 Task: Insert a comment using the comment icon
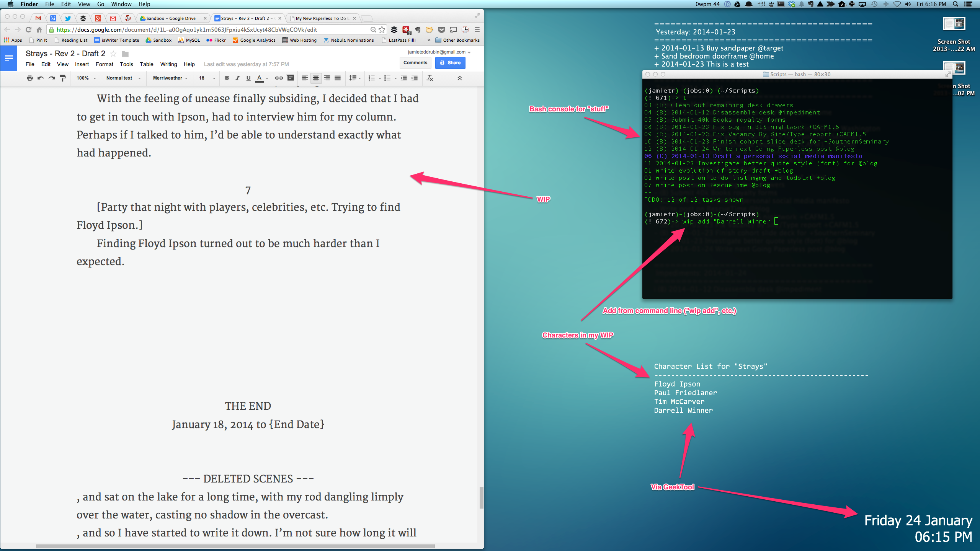click(x=290, y=78)
